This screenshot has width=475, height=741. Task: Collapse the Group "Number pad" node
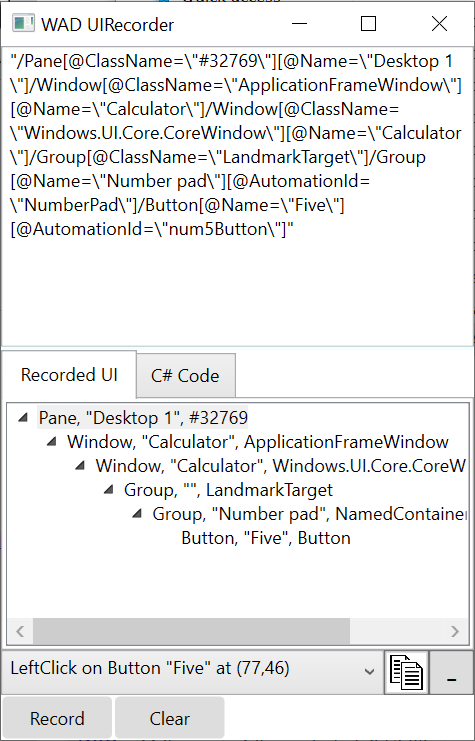coord(137,514)
